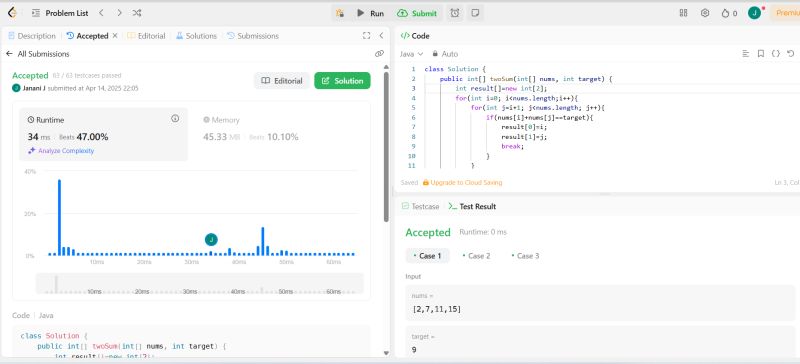Reset code with the undo arrow icon
Viewport: 800px width, 364px height.
click(791, 54)
